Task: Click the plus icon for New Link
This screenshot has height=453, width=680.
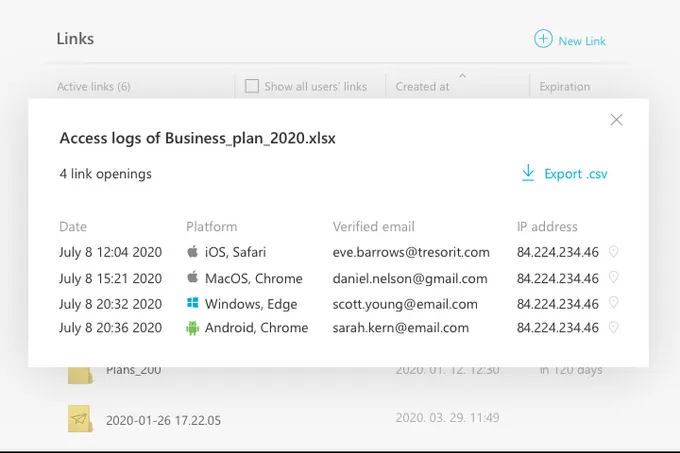Action: pos(543,39)
